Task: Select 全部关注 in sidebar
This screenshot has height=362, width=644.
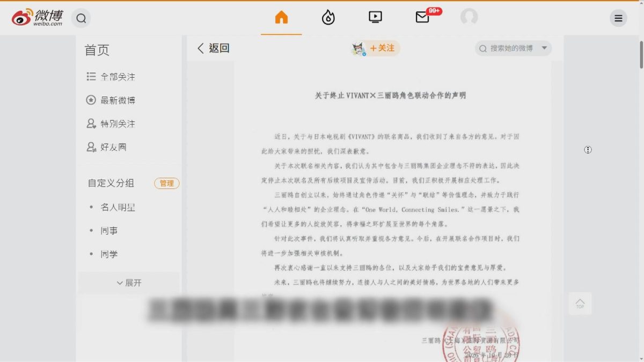Action: point(111,77)
